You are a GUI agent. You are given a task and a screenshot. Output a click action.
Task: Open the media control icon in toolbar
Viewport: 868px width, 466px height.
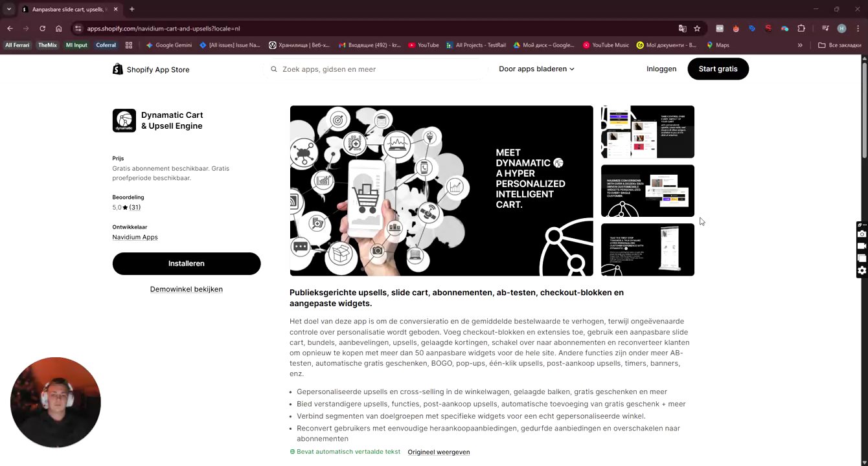point(825,28)
